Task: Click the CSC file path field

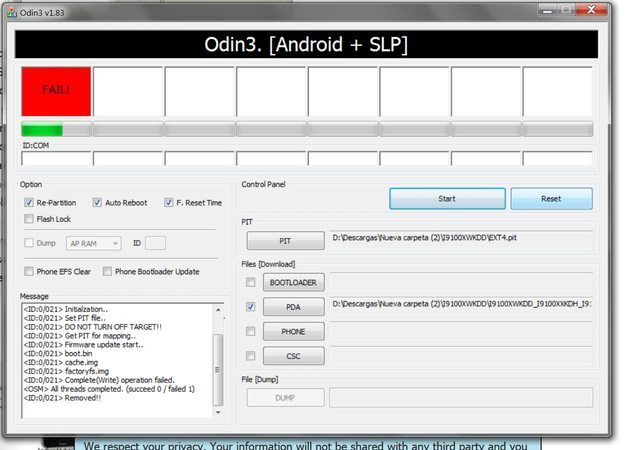Action: point(461,355)
